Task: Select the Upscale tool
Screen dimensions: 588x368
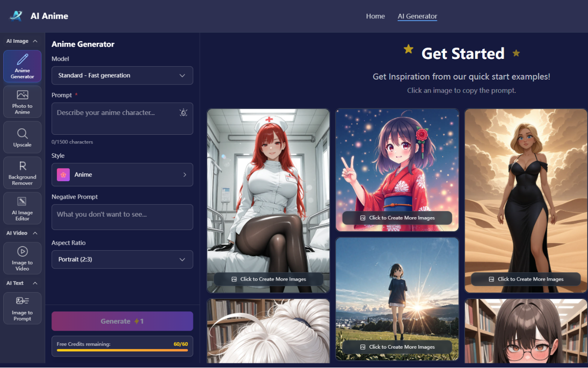Action: (x=22, y=137)
